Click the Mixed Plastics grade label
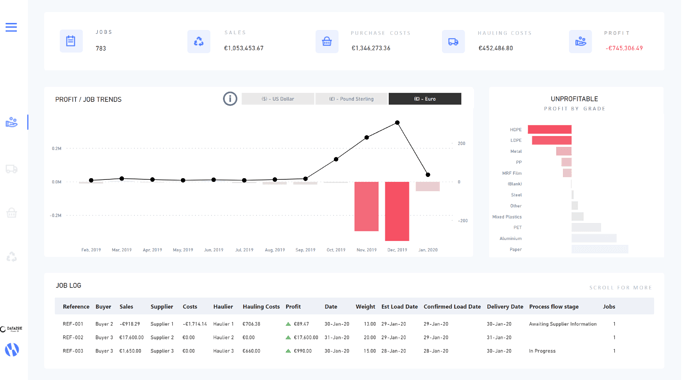This screenshot has width=690, height=380. (x=507, y=217)
